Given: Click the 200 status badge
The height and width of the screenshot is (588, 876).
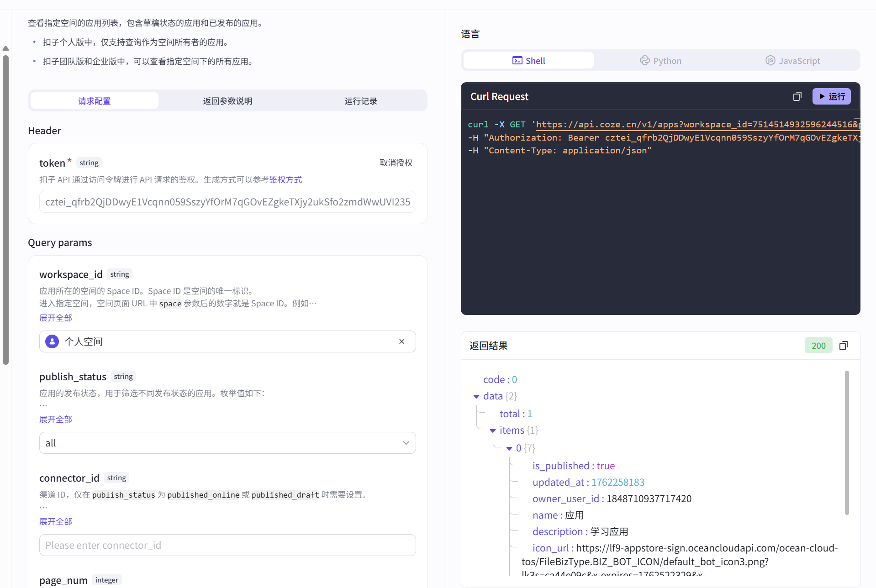Looking at the screenshot, I should click(x=818, y=346).
